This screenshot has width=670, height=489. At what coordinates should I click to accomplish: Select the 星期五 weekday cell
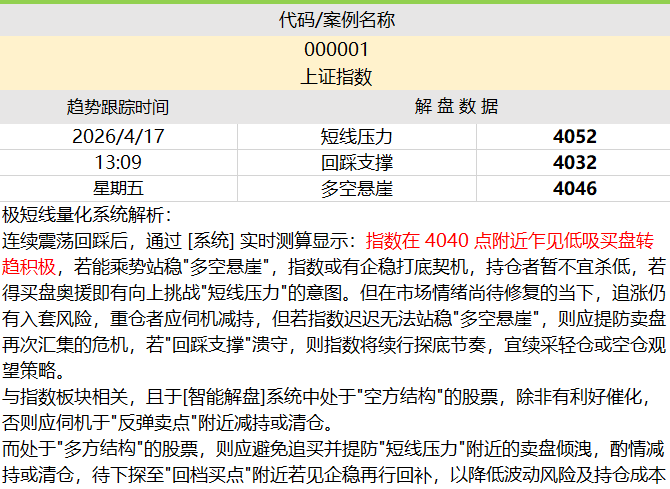coord(118,188)
